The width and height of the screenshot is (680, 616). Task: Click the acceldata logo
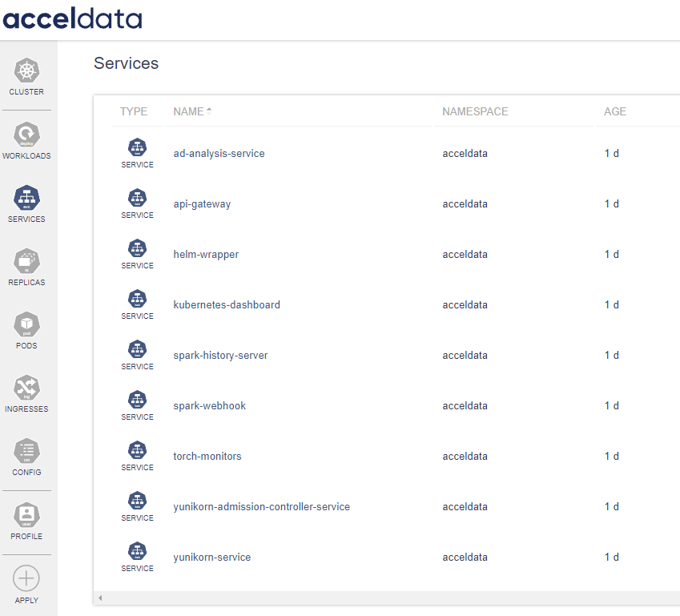point(72,19)
